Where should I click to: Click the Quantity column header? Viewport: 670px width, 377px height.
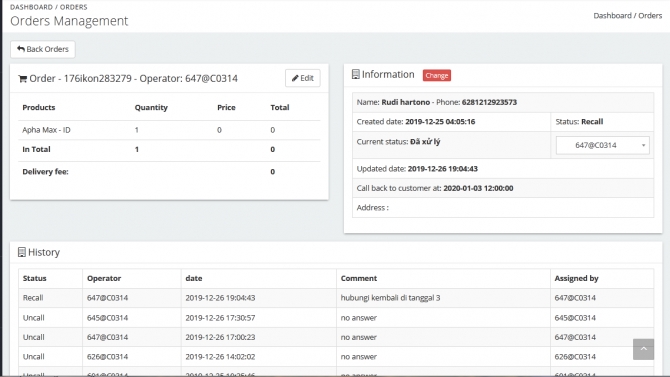coord(151,107)
